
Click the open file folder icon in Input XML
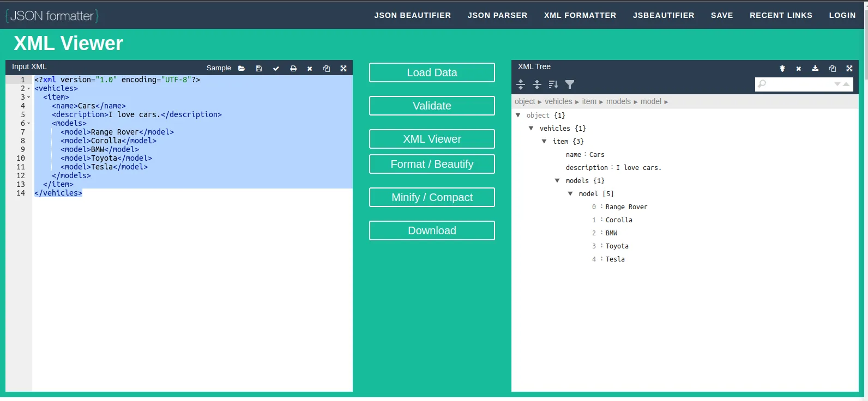242,69
